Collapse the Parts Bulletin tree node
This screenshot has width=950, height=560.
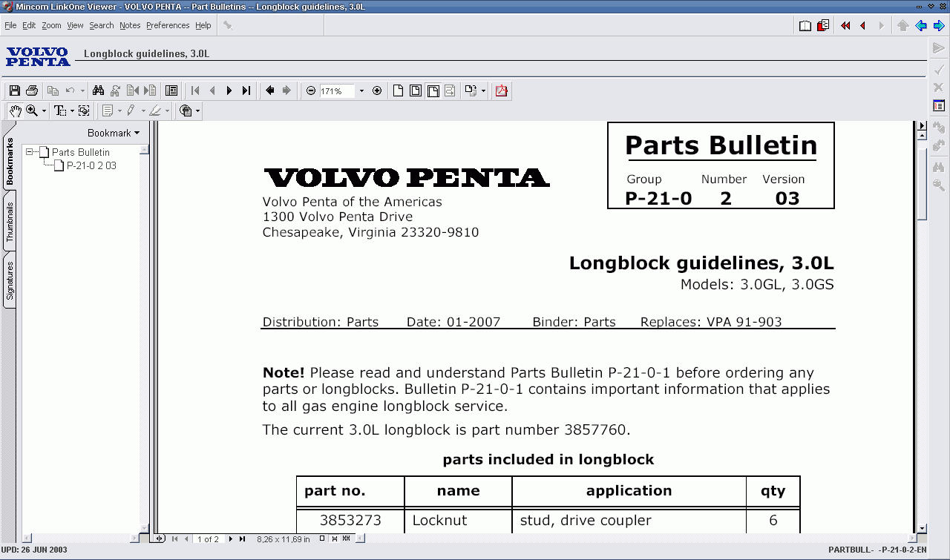29,151
